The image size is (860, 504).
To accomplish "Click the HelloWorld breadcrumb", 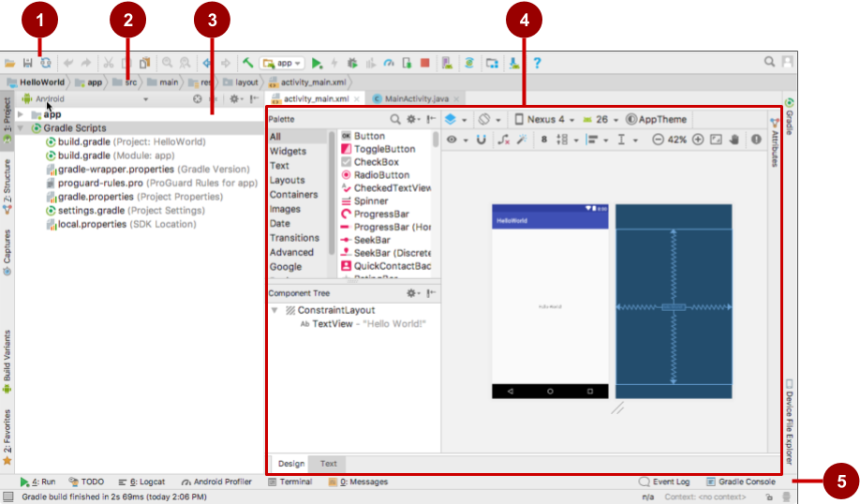I will 36,82.
